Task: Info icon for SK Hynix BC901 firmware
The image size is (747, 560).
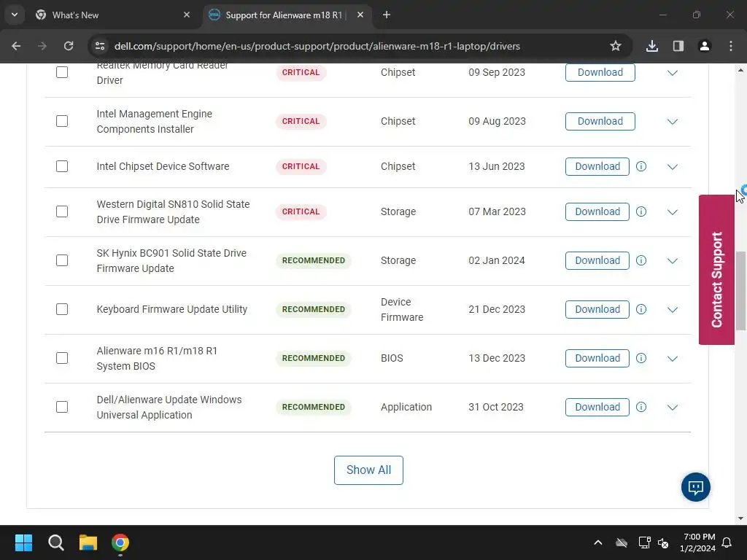Action: tap(641, 260)
